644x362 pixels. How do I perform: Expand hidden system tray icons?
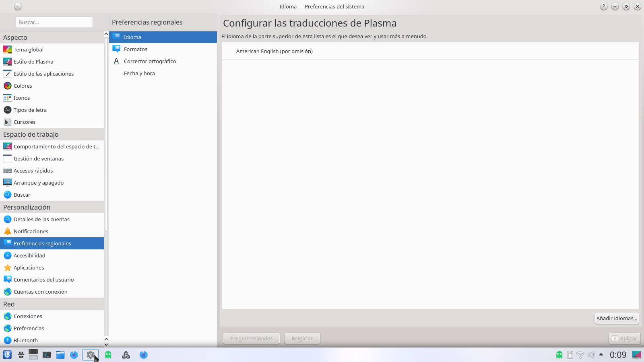(601, 354)
